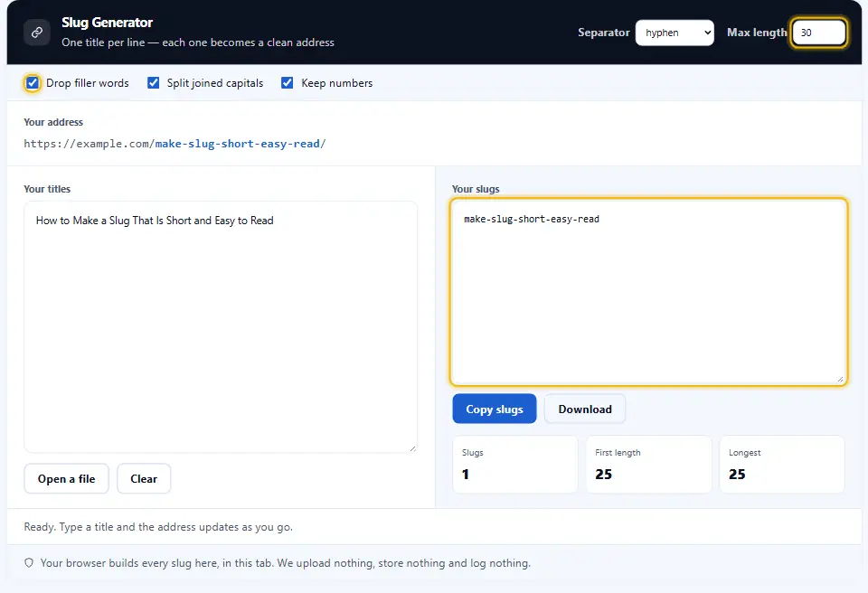Click the Your address label
Viewport: 868px width, 593px height.
pos(53,122)
